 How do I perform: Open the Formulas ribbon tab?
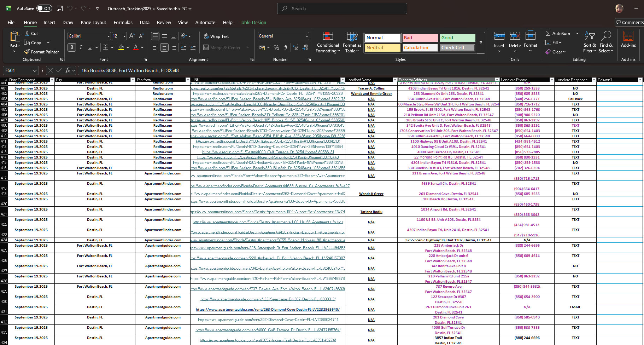123,22
